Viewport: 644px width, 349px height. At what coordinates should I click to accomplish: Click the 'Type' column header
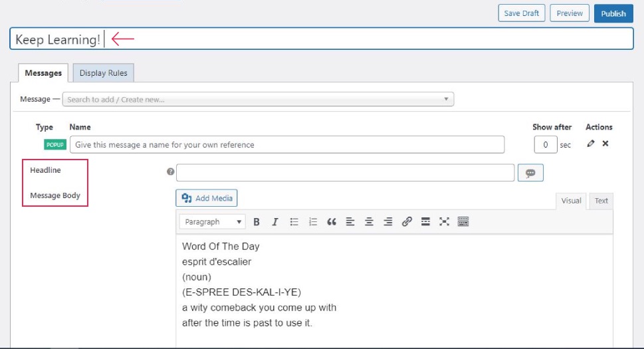click(45, 127)
